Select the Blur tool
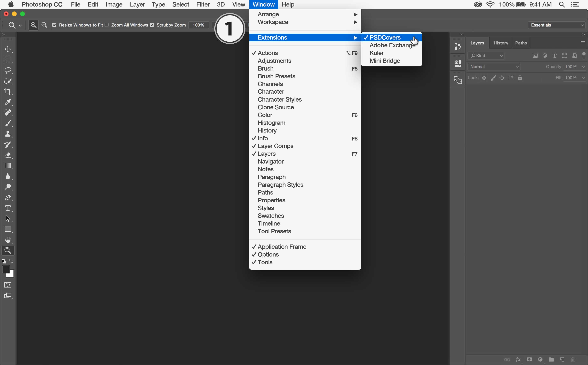The width and height of the screenshot is (588, 365). [8, 176]
